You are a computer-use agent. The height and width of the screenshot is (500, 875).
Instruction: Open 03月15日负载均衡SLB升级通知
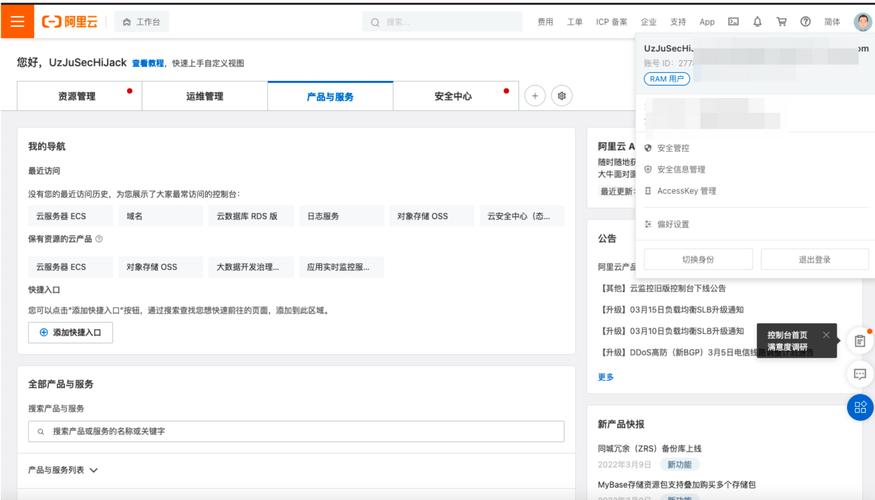(671, 310)
